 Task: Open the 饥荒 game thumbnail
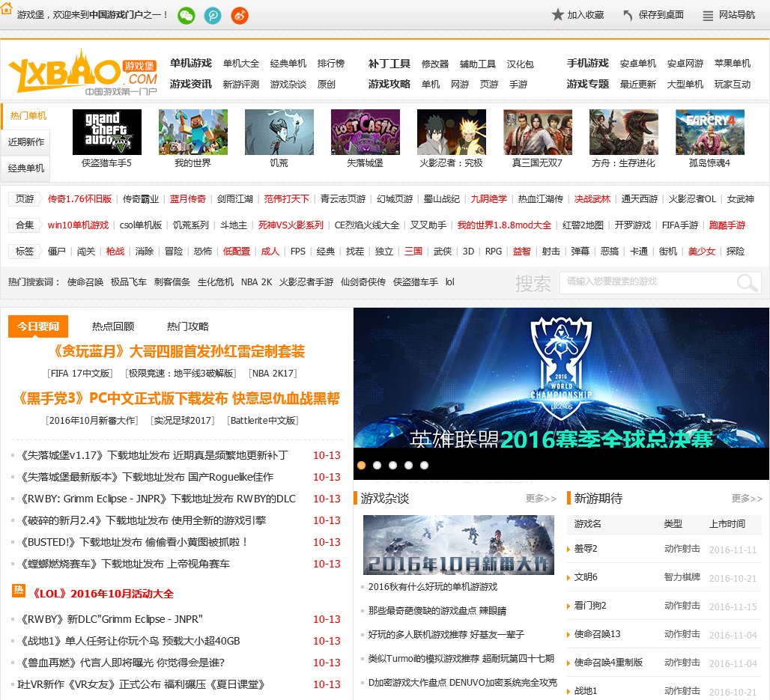click(x=279, y=132)
